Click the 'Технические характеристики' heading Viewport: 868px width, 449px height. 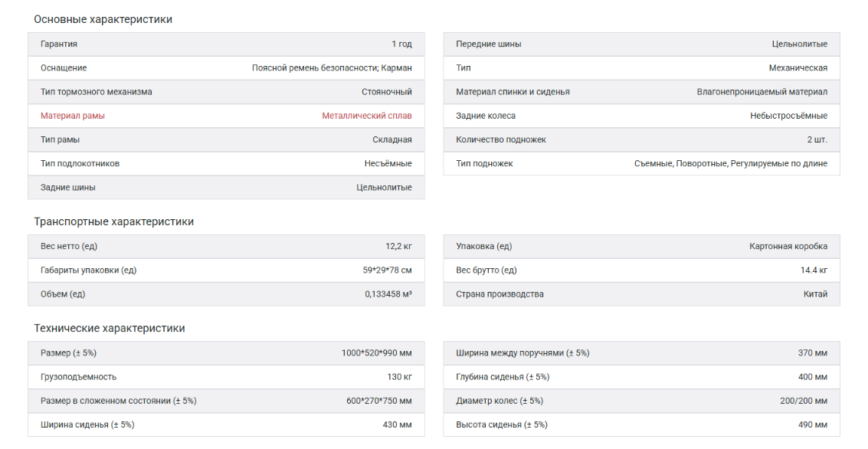[x=109, y=328]
